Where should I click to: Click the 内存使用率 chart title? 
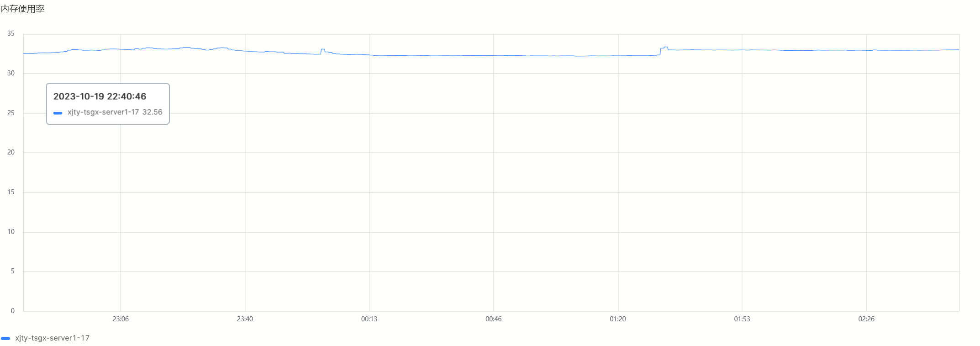click(23, 9)
